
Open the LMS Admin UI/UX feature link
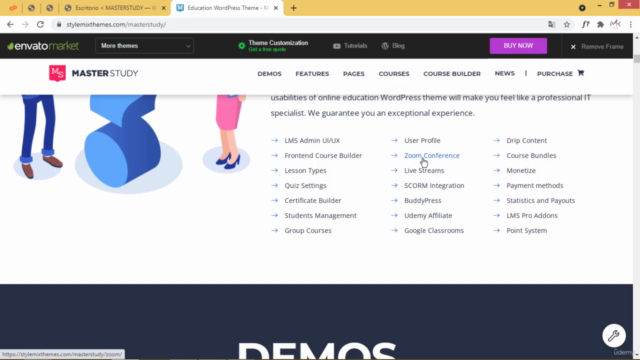[312, 140]
